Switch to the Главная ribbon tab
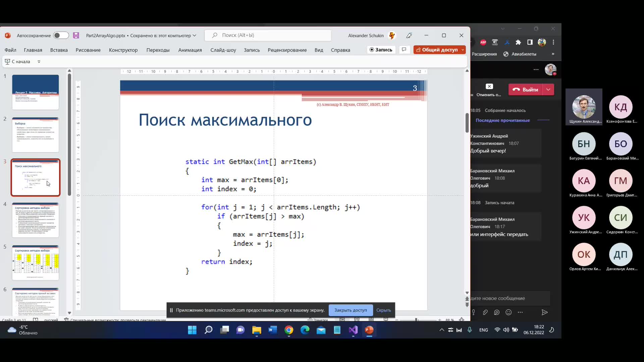This screenshot has width=644, height=362. [x=33, y=50]
